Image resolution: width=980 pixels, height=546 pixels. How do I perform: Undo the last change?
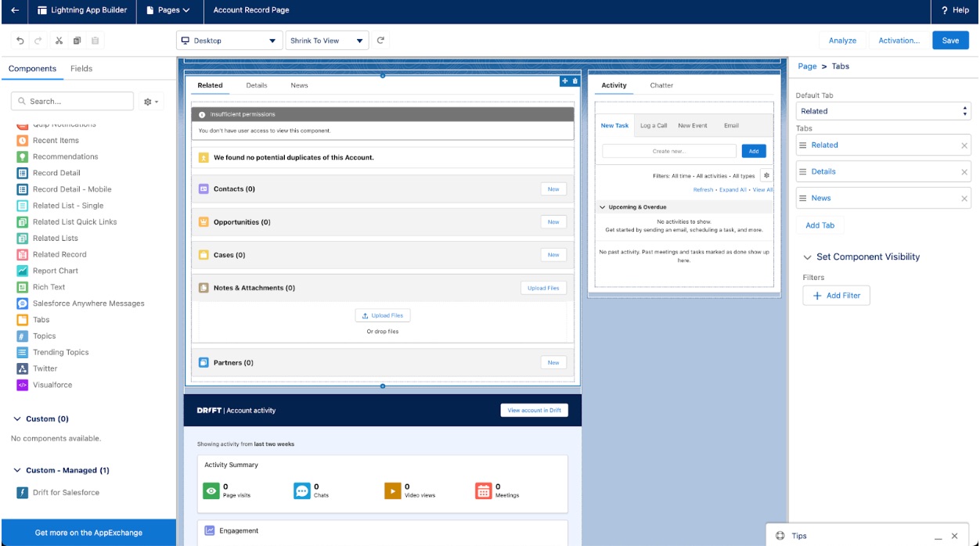pyautogui.click(x=20, y=41)
